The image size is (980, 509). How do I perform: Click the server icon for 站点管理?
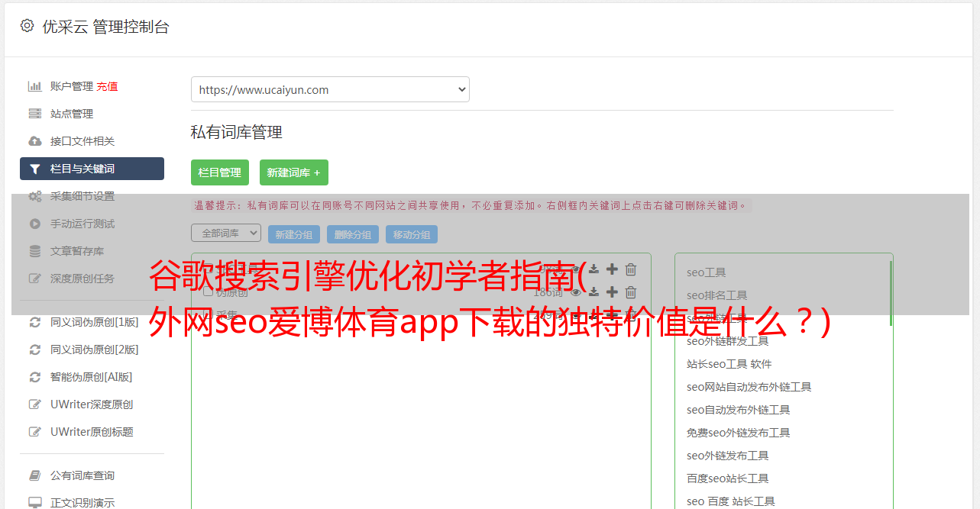pyautogui.click(x=35, y=114)
